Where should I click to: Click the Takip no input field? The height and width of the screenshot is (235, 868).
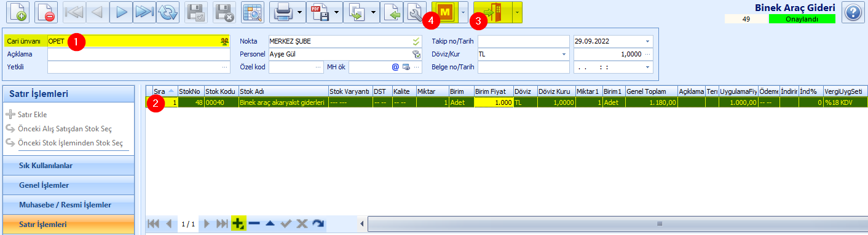[x=523, y=41]
